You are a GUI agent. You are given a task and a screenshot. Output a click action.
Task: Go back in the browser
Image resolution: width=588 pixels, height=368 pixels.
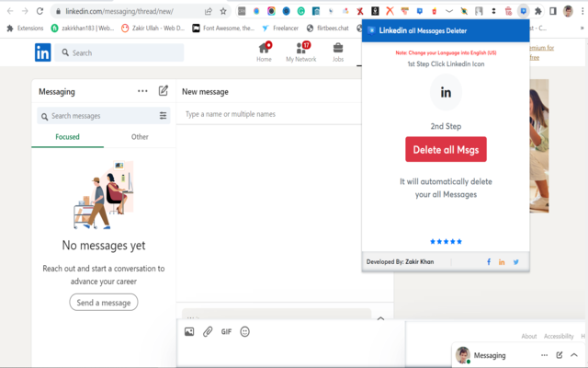[10, 11]
